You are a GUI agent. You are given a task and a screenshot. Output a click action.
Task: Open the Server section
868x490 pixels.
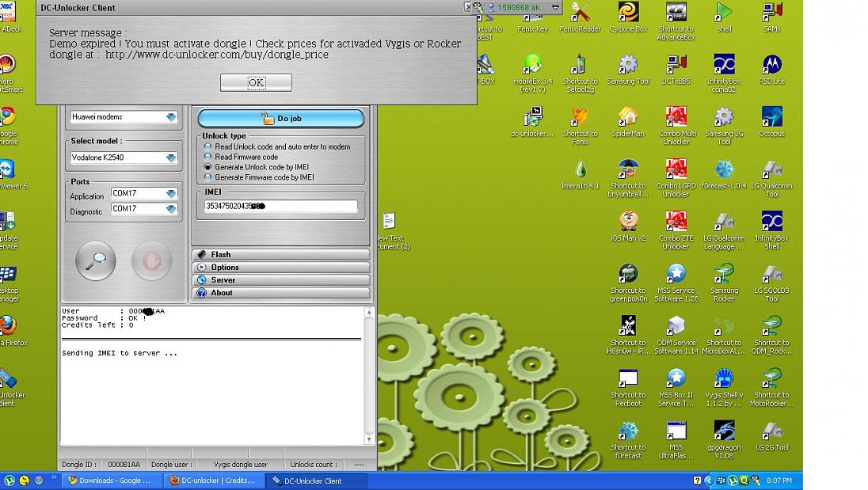tap(280, 280)
